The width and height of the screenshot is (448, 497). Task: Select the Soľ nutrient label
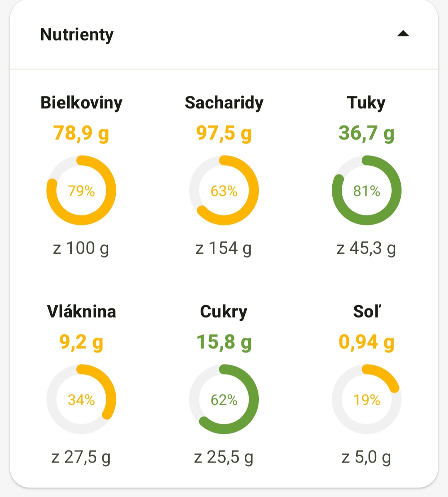point(367,311)
